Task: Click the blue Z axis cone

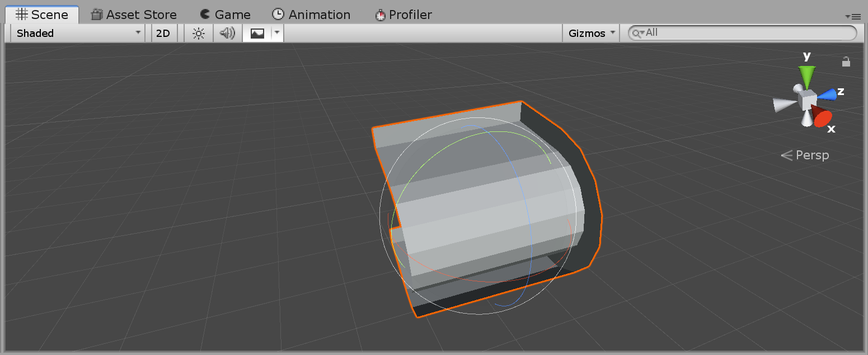Action: [x=828, y=94]
